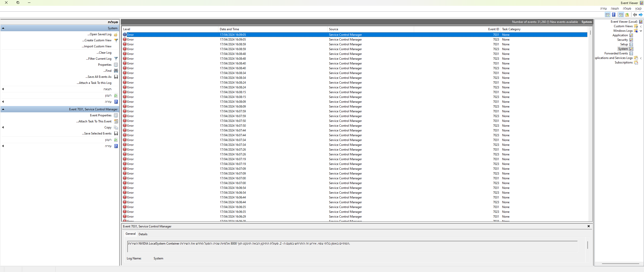Click the gray back arrow in toolbar

click(x=635, y=15)
